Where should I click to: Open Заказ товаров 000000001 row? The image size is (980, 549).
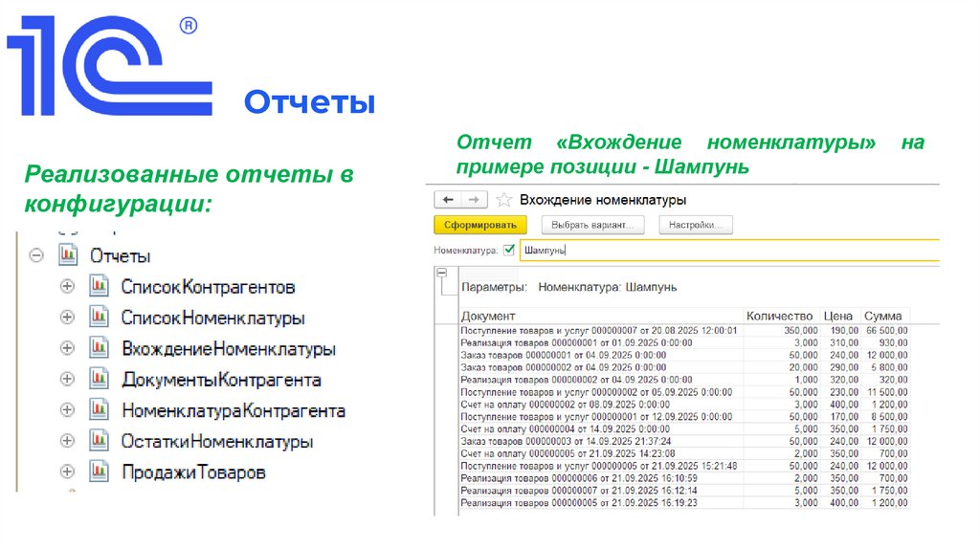coord(684,355)
